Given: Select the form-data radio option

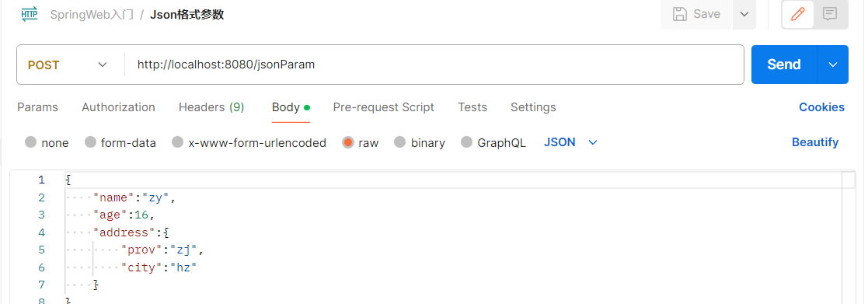Looking at the screenshot, I should [x=91, y=142].
